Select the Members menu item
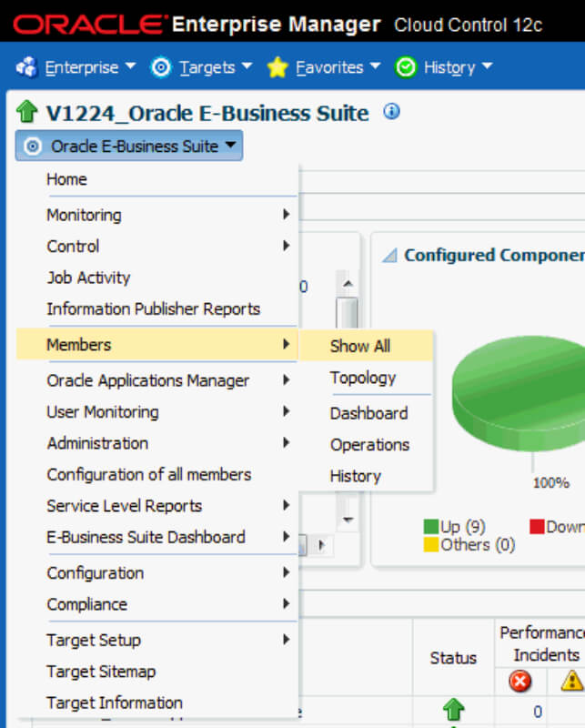 click(156, 345)
